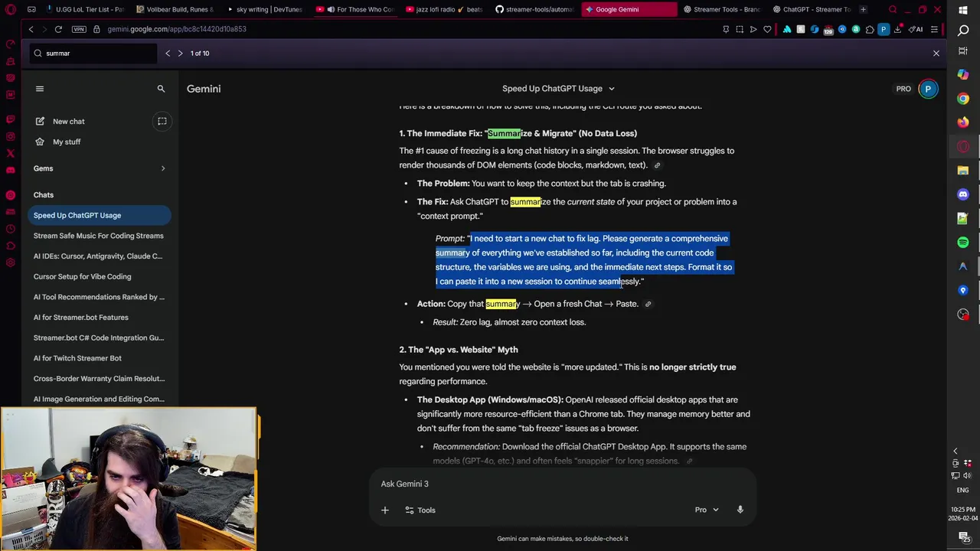Viewport: 980px width, 551px height.
Task: Click the Ask Gemini 3 input field
Action: (562, 484)
